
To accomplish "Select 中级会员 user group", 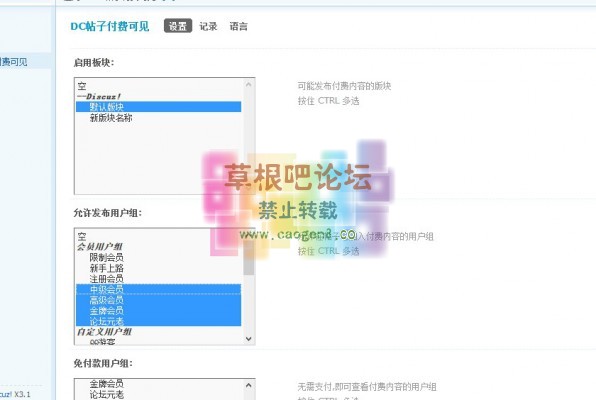I will 159,289.
